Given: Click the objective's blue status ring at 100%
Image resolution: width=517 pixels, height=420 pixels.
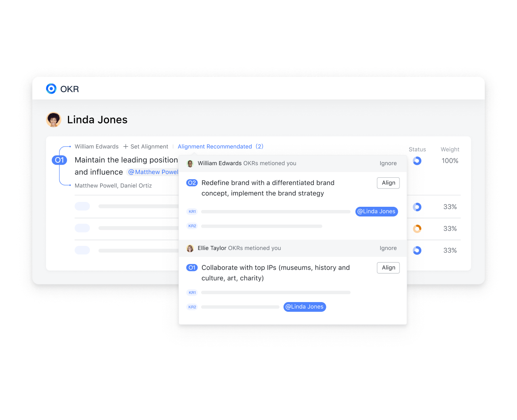Looking at the screenshot, I should click(417, 161).
